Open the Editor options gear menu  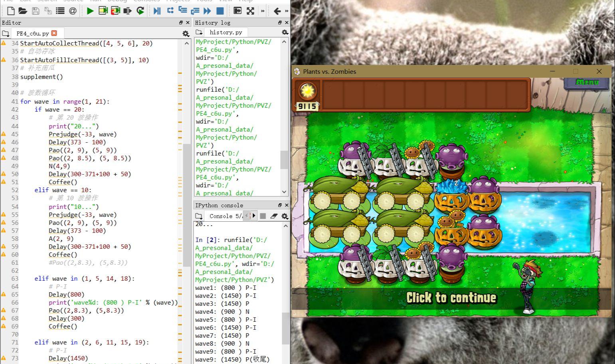pos(186,33)
